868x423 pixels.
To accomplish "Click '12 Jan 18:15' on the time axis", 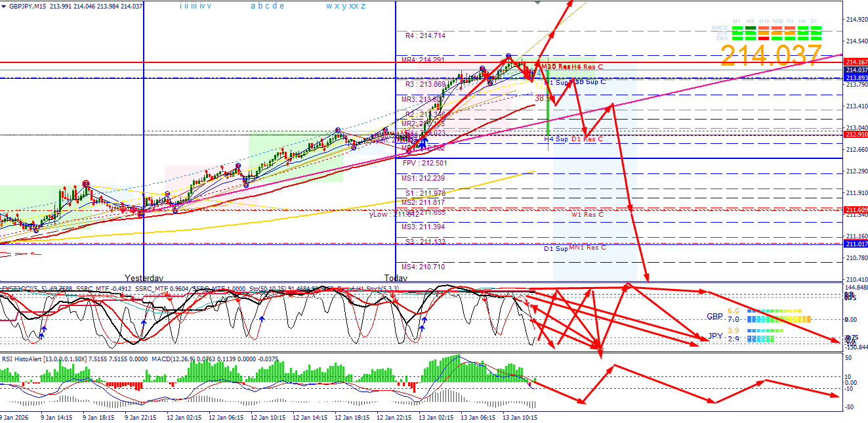I will (352, 417).
